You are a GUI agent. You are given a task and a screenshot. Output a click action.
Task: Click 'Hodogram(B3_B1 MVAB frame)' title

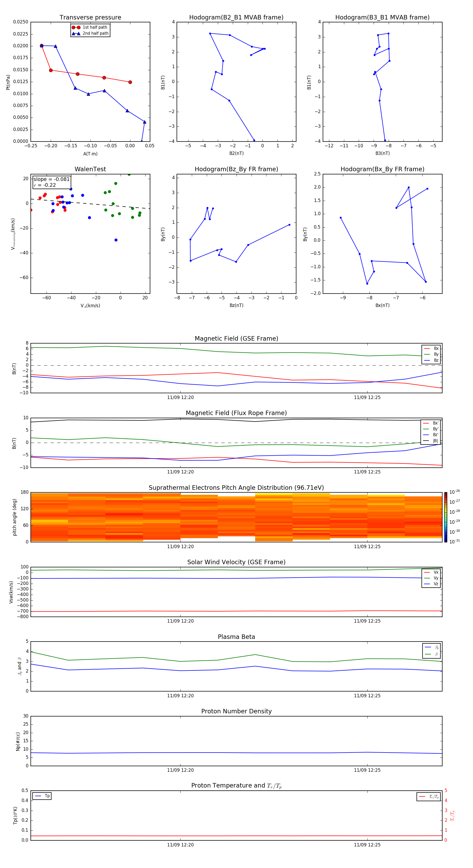[382, 18]
